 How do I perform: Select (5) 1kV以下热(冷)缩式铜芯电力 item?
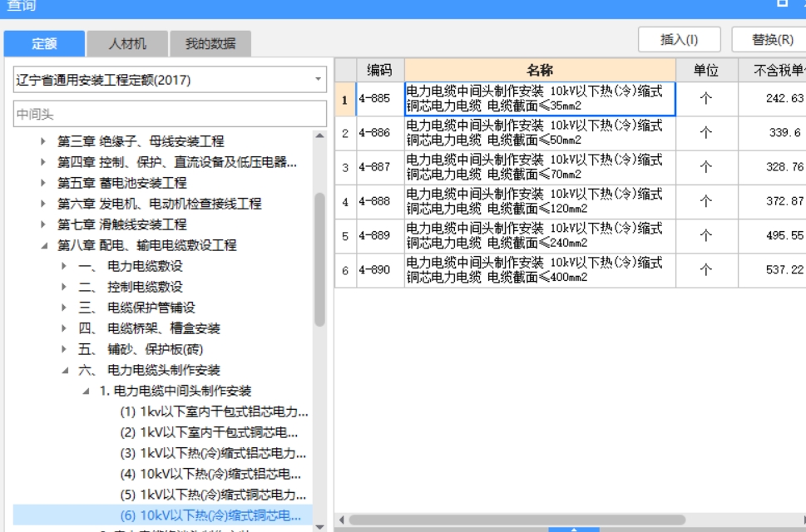[213, 495]
